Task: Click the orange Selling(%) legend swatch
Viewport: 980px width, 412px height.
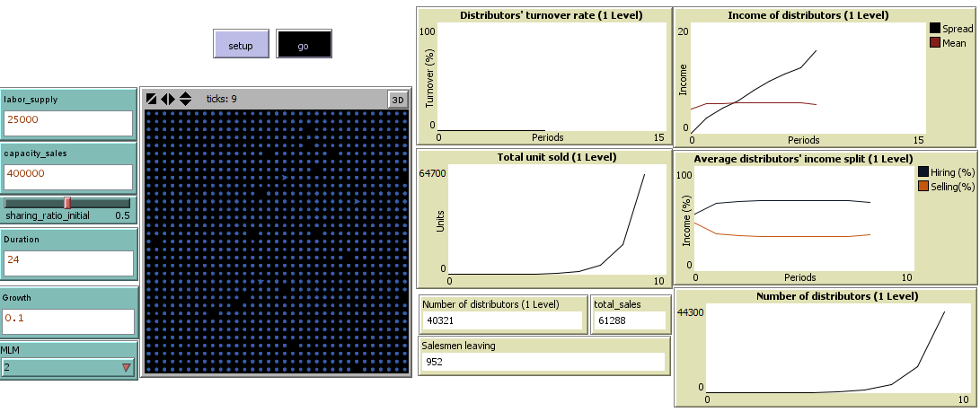Action: click(924, 186)
